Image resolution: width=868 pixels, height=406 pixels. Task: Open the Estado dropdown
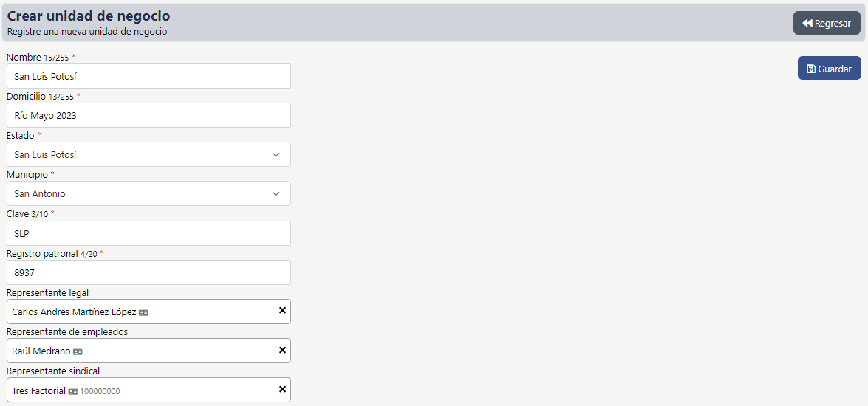[x=148, y=154]
